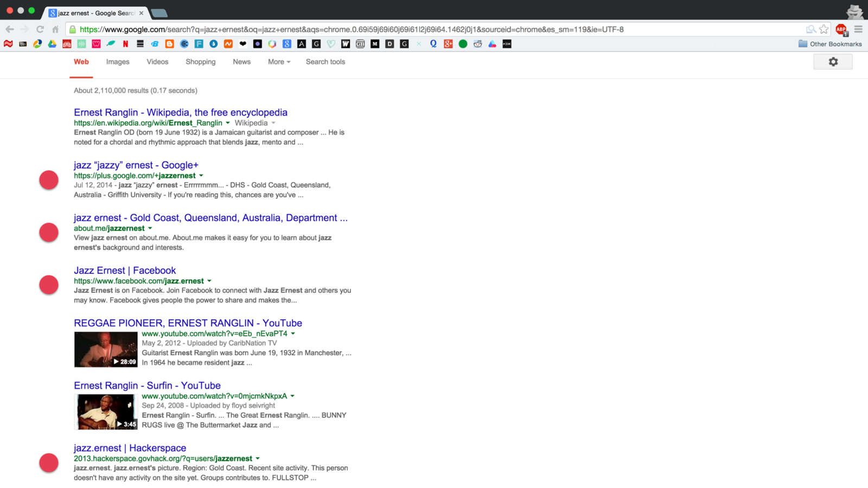Open the GB bookmark icon
This screenshot has height=488, width=868.
[x=360, y=44]
